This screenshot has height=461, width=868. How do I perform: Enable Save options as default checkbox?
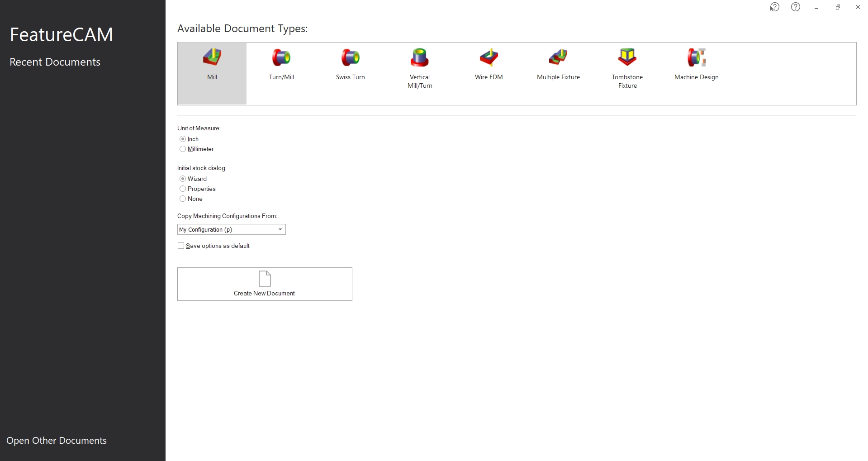(181, 246)
